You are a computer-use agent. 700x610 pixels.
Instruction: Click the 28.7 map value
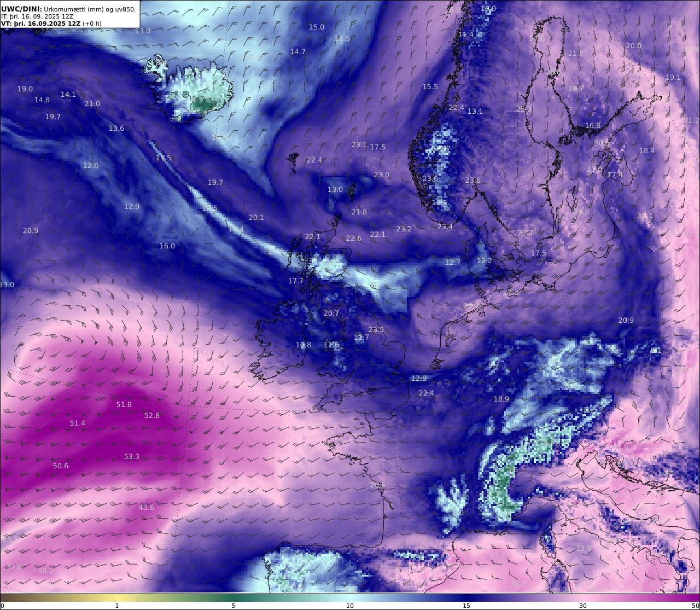click(x=576, y=88)
